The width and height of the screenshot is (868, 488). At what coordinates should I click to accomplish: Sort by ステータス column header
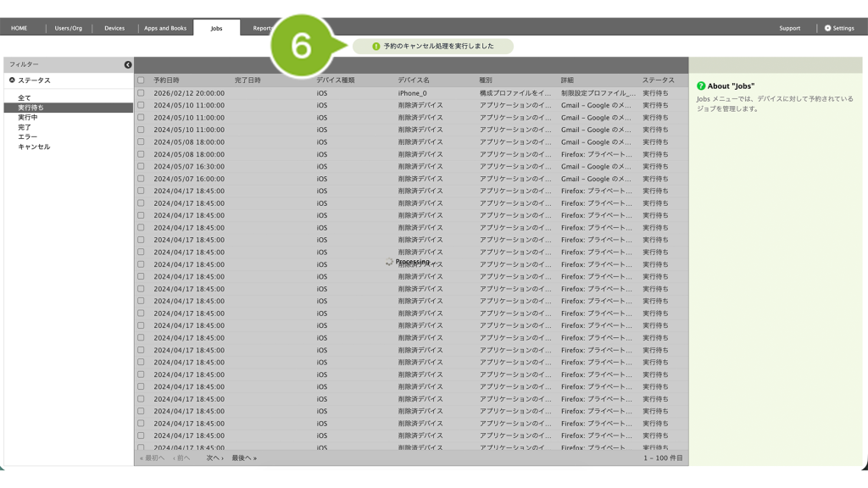click(658, 80)
